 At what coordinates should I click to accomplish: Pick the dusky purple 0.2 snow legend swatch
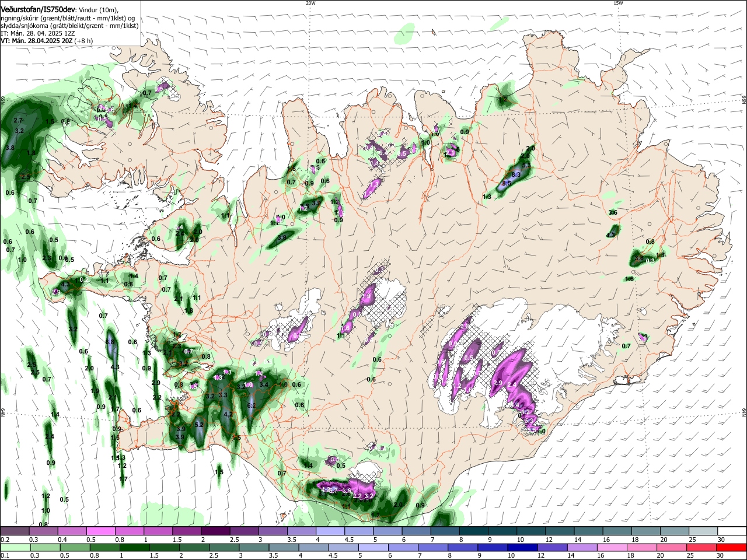coord(15,531)
